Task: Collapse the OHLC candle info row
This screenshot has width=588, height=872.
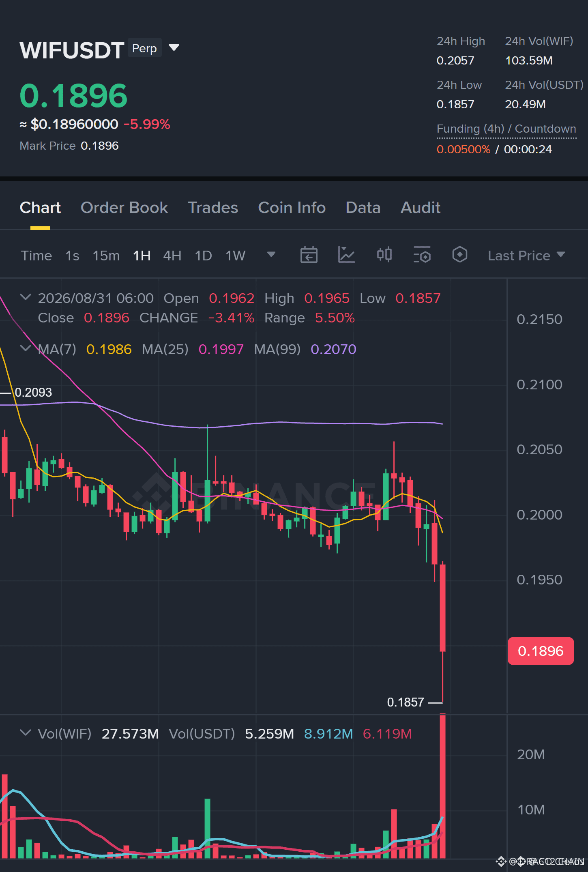Action: click(x=26, y=297)
